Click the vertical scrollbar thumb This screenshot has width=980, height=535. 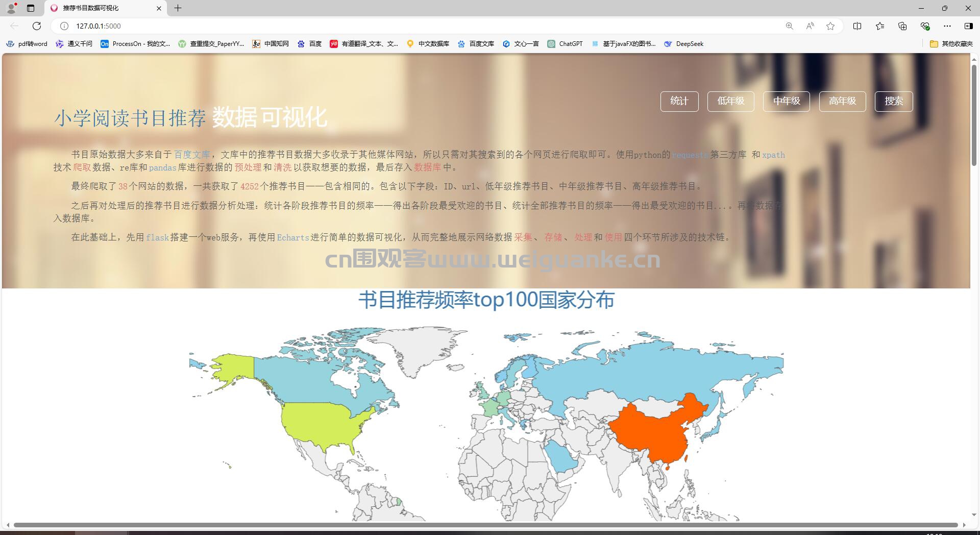coord(974,115)
